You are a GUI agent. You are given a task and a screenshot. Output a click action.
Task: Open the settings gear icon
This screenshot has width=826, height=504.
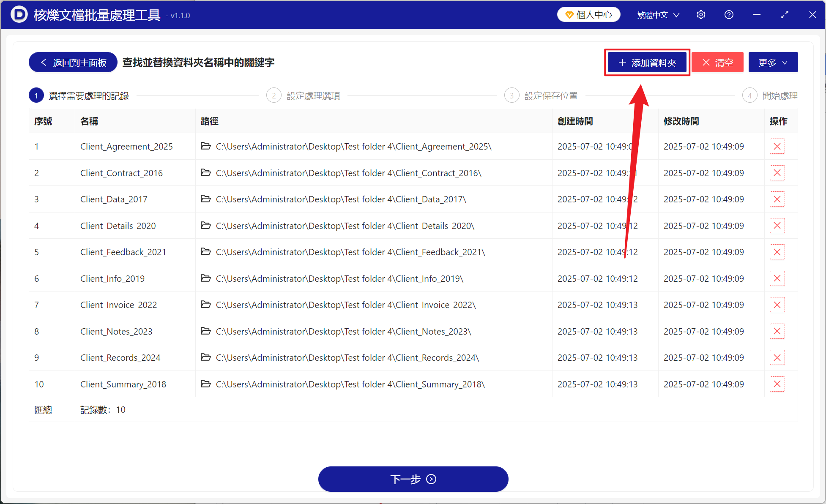tap(701, 14)
